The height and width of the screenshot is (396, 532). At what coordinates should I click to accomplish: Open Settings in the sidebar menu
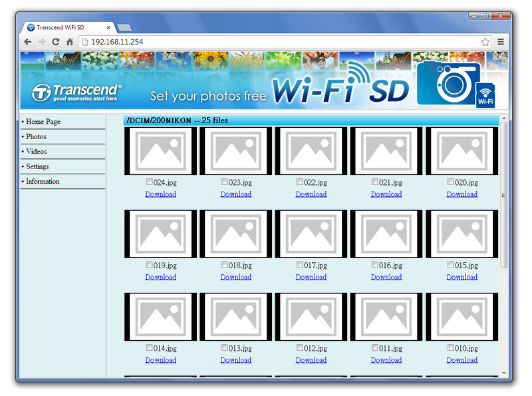[37, 166]
